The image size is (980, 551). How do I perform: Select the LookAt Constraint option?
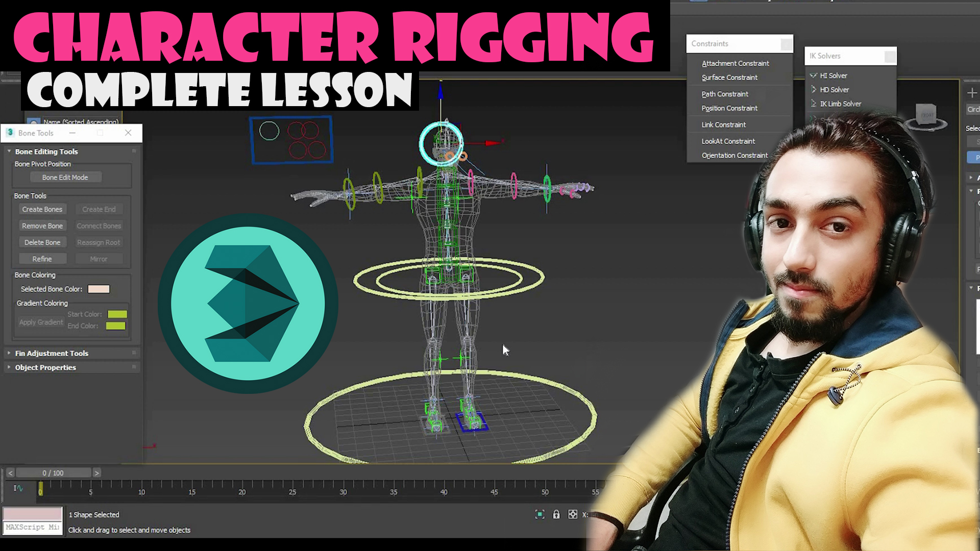point(728,141)
